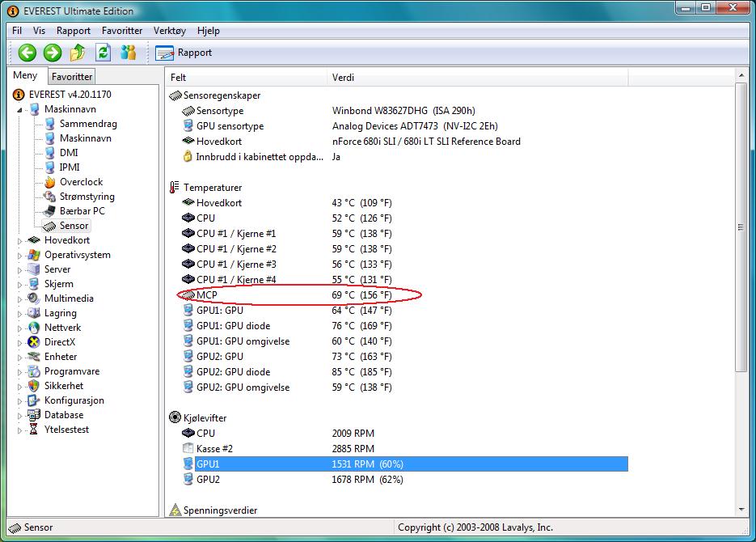Click the Kasse #2 fan icon
Image resolution: width=756 pixels, height=542 pixels.
point(188,448)
